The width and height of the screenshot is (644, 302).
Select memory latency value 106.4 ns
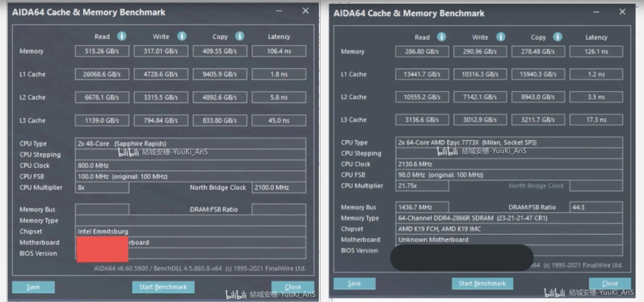(279, 51)
